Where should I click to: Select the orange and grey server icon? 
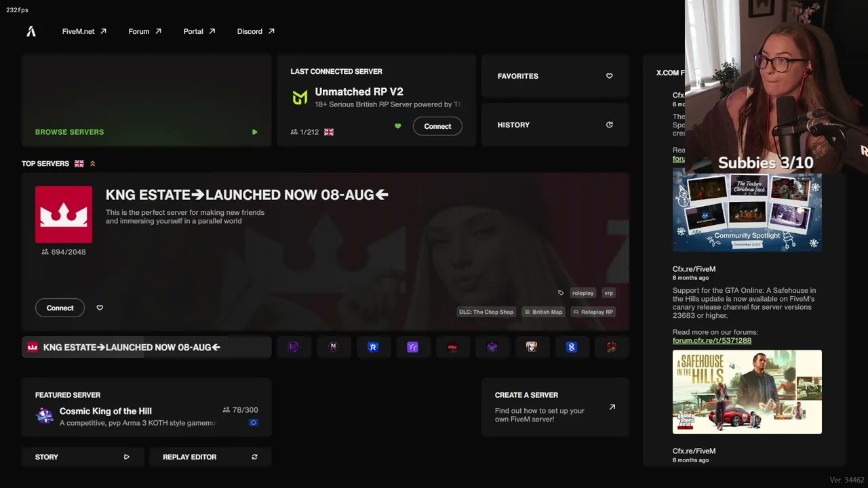click(532, 347)
